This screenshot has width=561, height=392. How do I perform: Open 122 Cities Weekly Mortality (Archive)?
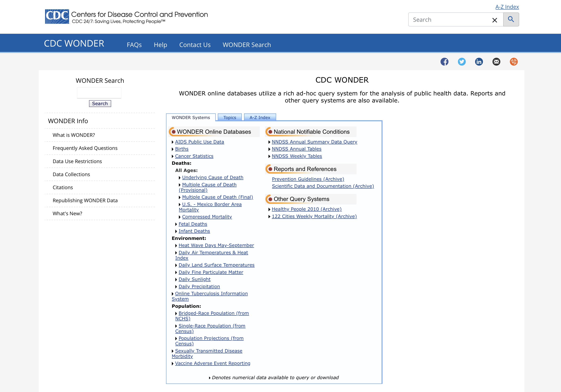pos(314,216)
